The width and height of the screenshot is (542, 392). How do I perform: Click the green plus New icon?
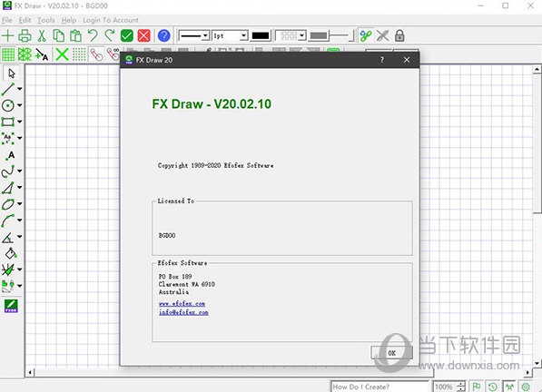[7, 35]
